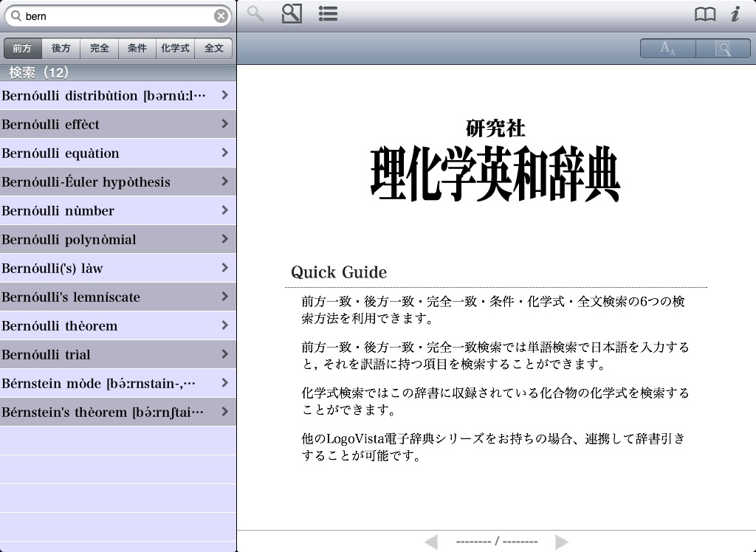Open the in-page search icon with framed magnifier
The image size is (756, 552).
(x=292, y=14)
